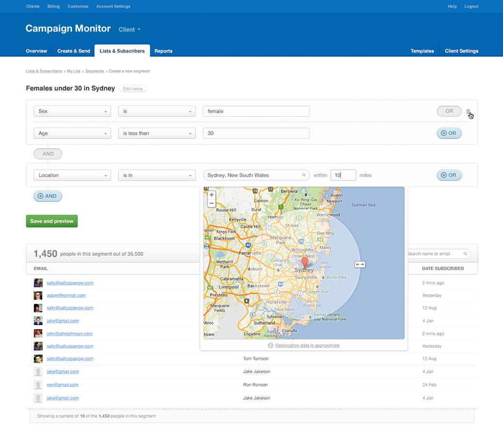Open the Sex field dropdown
Screen dimensions: 503x448
[x=72, y=111]
